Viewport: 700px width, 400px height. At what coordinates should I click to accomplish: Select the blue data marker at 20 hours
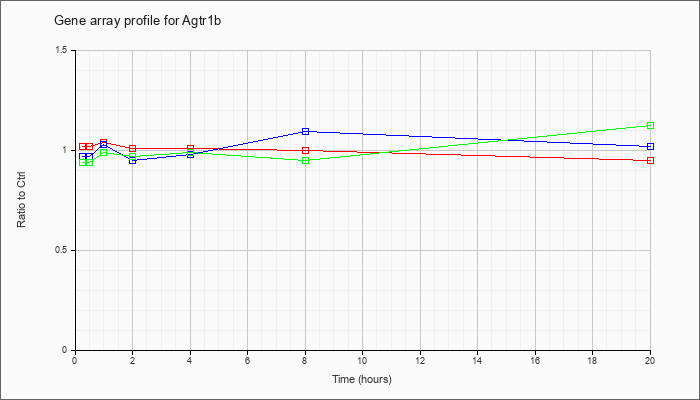(x=650, y=147)
